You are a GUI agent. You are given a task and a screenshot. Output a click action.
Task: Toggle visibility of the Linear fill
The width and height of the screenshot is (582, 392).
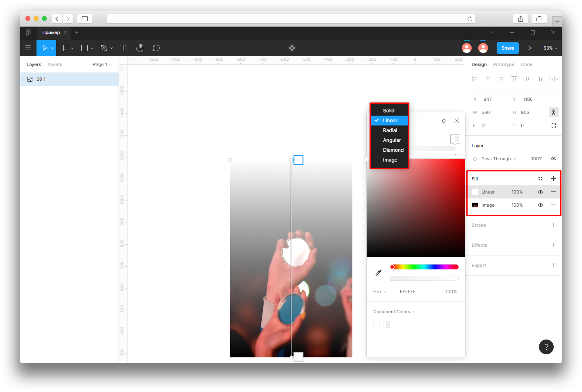541,192
